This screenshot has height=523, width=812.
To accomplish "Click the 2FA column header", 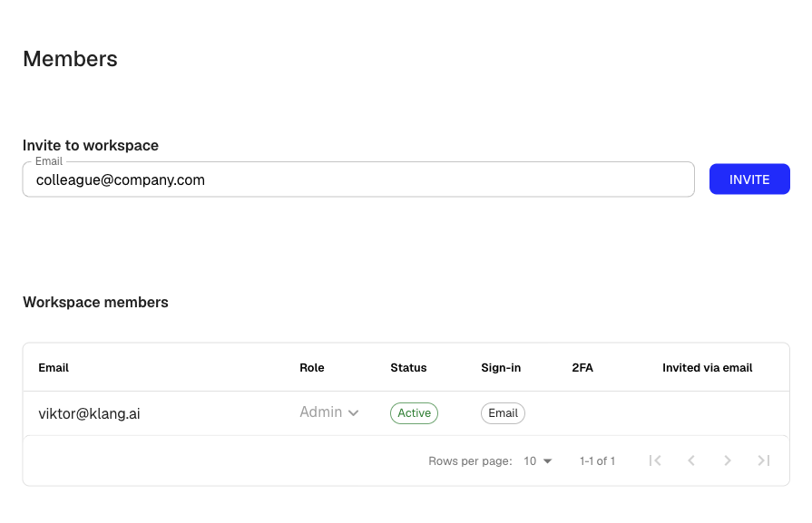I will click(x=583, y=367).
